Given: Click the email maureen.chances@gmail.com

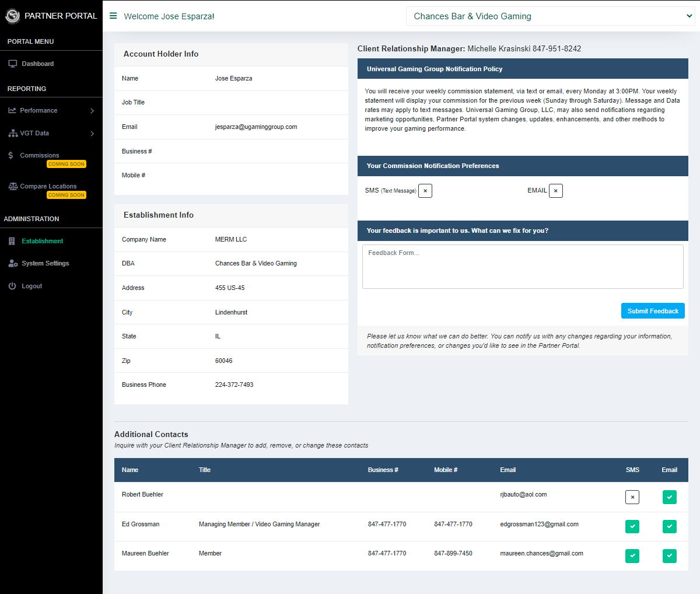Looking at the screenshot, I should pos(541,553).
